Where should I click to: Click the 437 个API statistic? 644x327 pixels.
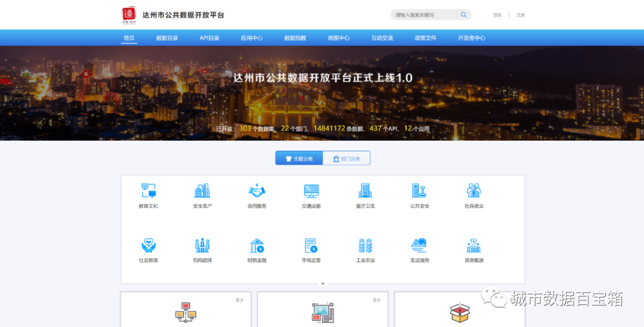[383, 129]
